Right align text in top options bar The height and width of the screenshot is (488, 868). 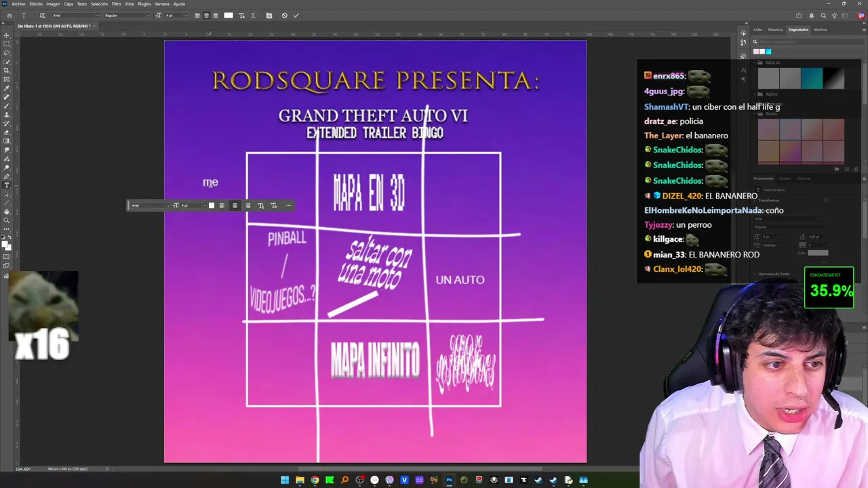click(216, 16)
